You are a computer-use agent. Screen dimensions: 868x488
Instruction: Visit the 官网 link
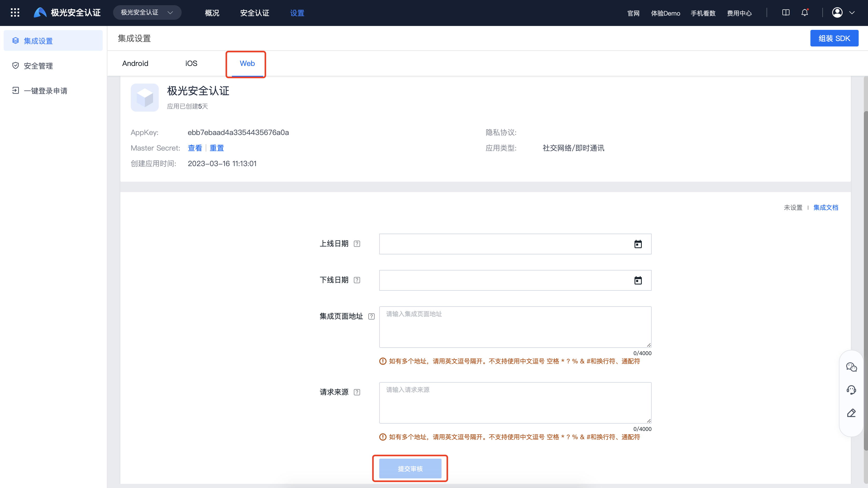pos(633,13)
